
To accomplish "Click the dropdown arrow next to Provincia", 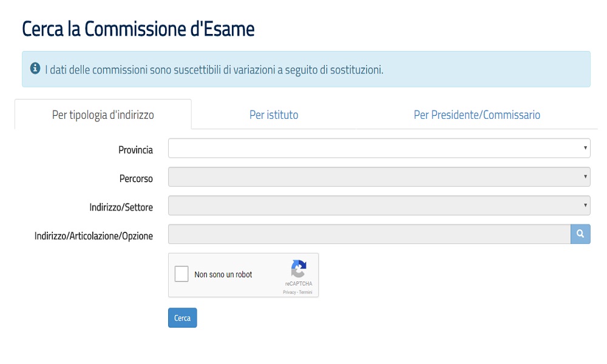I will 586,148.
